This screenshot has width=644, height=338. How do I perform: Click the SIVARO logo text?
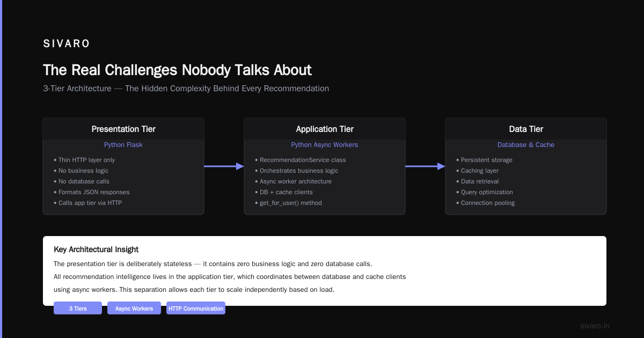[67, 44]
